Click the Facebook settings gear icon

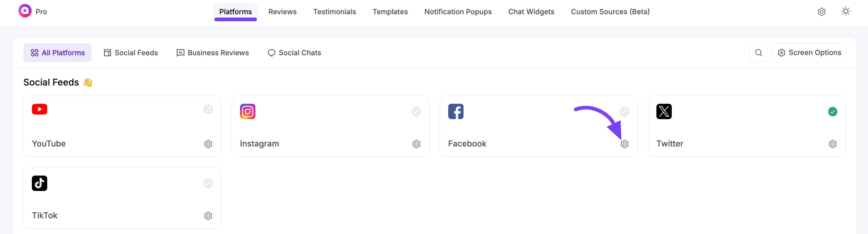click(624, 144)
